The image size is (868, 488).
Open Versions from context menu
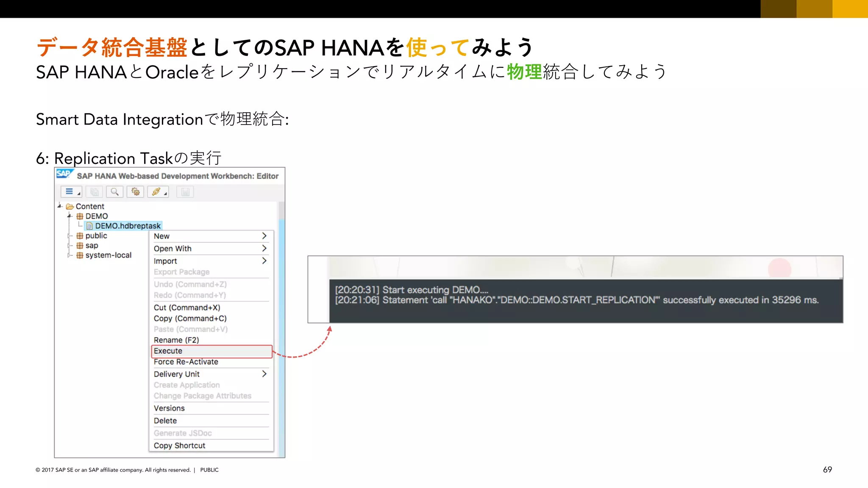[x=211, y=408]
